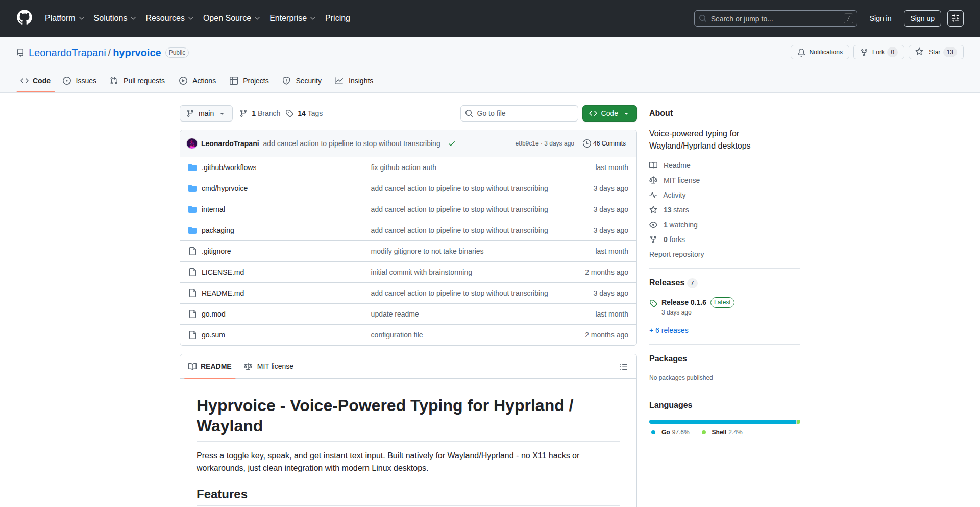Open the 46 Commits history
Screen dimensions: 980x507
[x=604, y=143]
